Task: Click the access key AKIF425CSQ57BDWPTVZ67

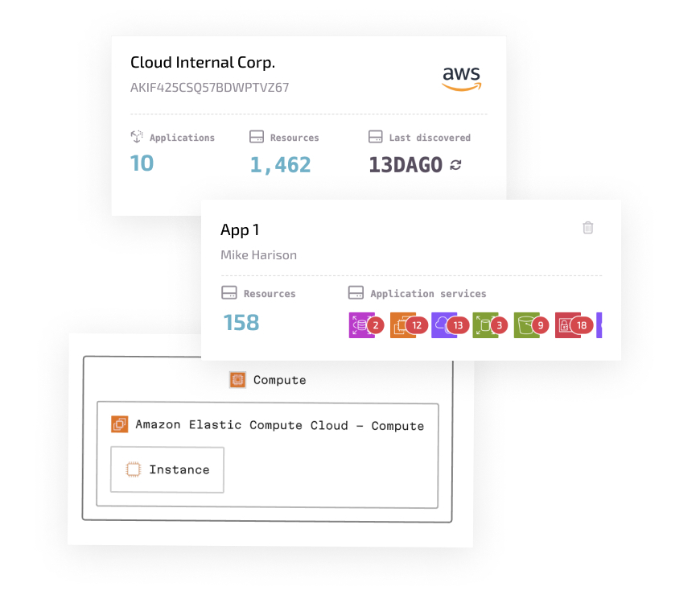Action: [209, 88]
